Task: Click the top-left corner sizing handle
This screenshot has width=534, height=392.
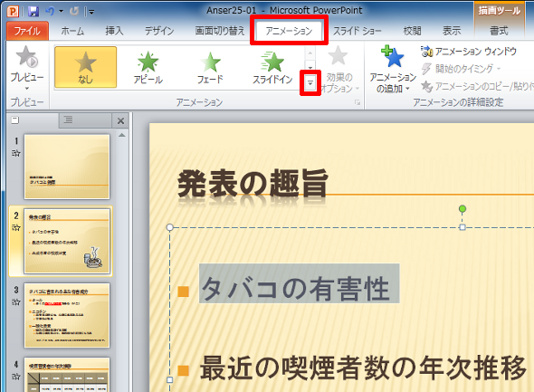Action: [x=169, y=227]
